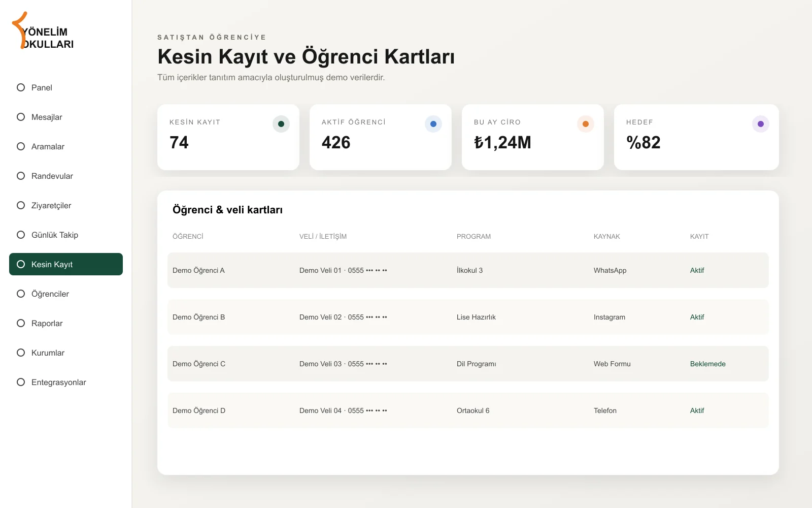The image size is (812, 508).
Task: Click the Instagram source cell
Action: (610, 317)
